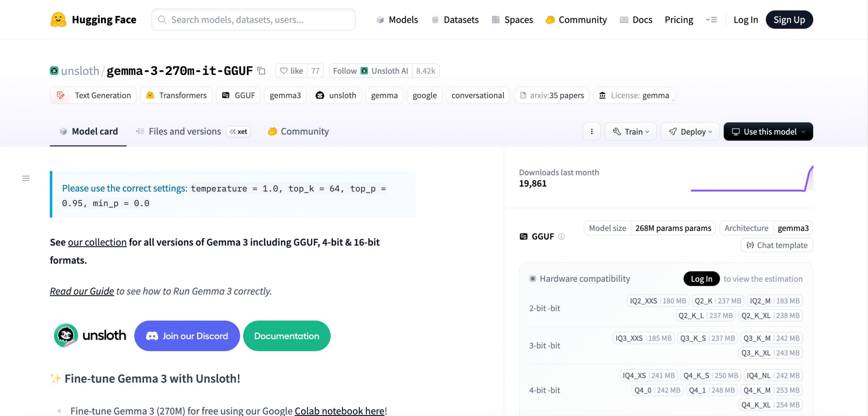The image size is (868, 416).
Task: Open Docs in top navigation
Action: [636, 20]
